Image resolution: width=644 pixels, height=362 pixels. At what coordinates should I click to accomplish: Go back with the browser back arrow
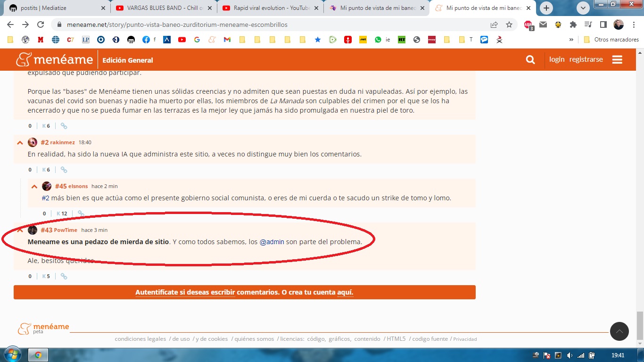10,25
